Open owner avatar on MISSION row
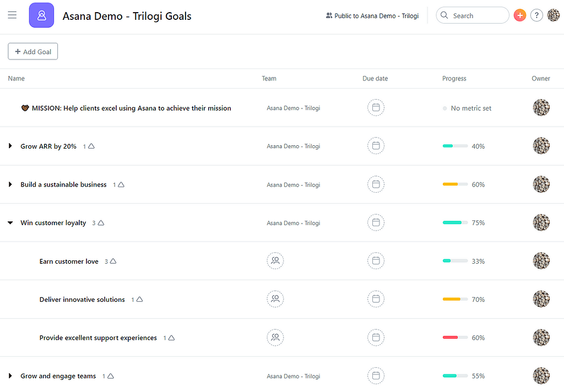The image size is (564, 392). [x=541, y=107]
